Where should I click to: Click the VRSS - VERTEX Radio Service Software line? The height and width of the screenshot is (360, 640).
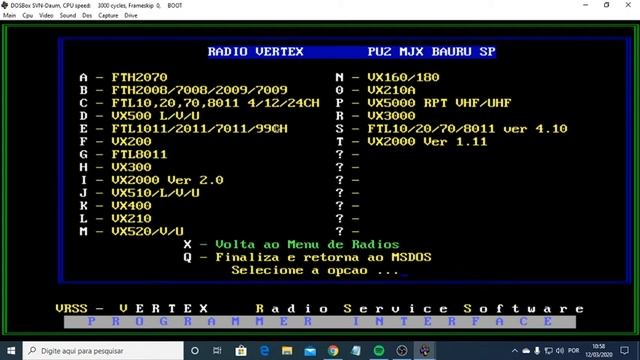pos(320,308)
